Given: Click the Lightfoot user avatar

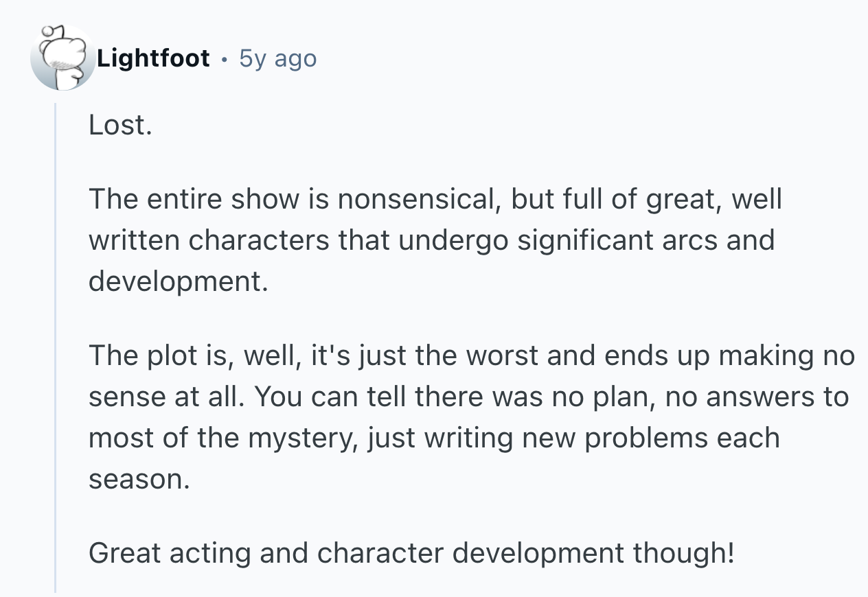Looking at the screenshot, I should coord(62,59).
